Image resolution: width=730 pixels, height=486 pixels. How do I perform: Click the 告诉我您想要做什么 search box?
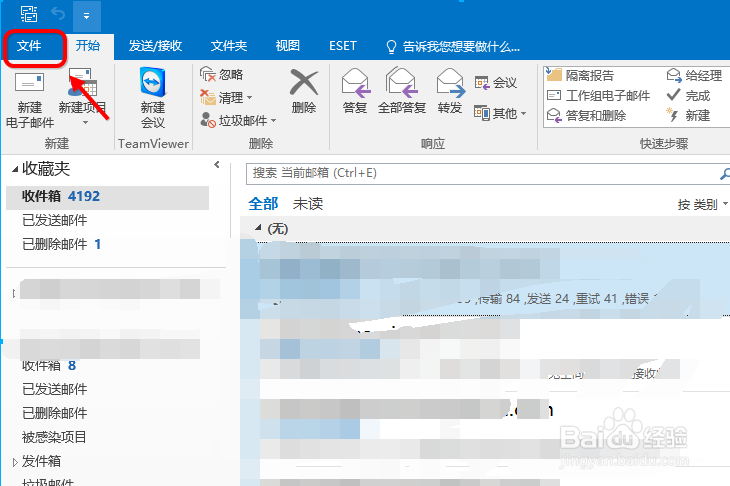453,47
